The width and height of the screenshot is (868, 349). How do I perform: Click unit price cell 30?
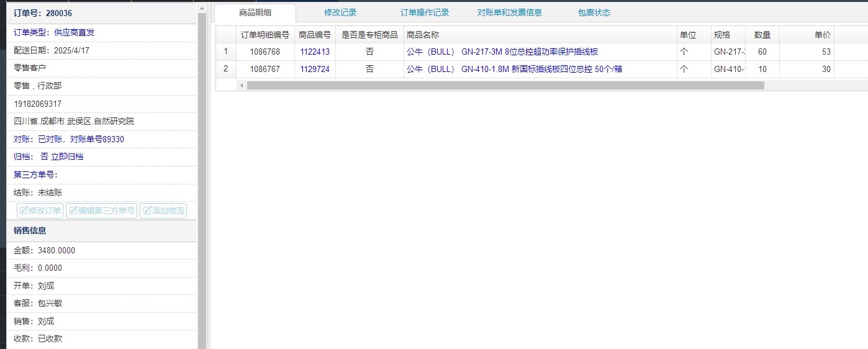(807, 70)
